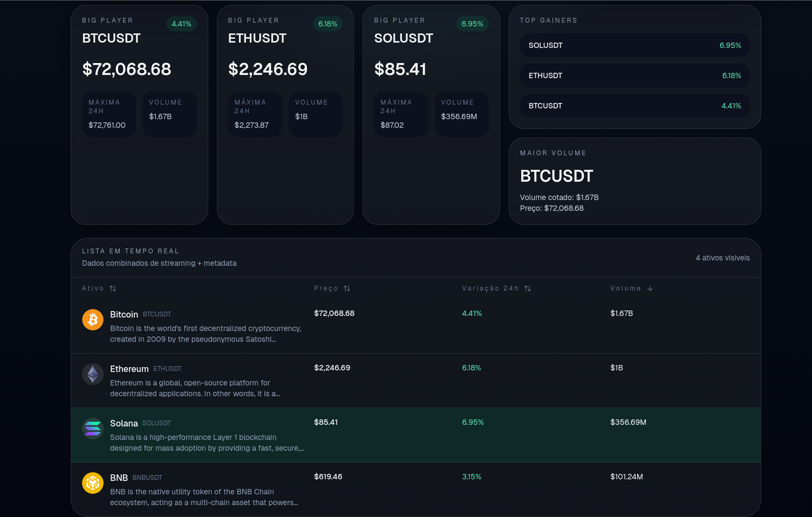Image resolution: width=812 pixels, height=517 pixels.
Task: Reverse the Volume column sort arrow
Action: 650,288
